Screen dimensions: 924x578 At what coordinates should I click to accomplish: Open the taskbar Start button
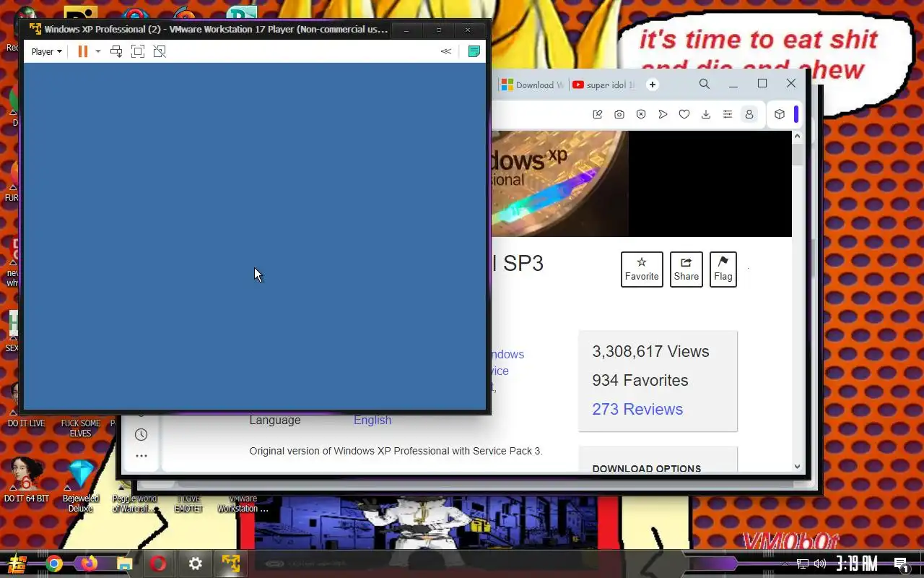click(17, 564)
